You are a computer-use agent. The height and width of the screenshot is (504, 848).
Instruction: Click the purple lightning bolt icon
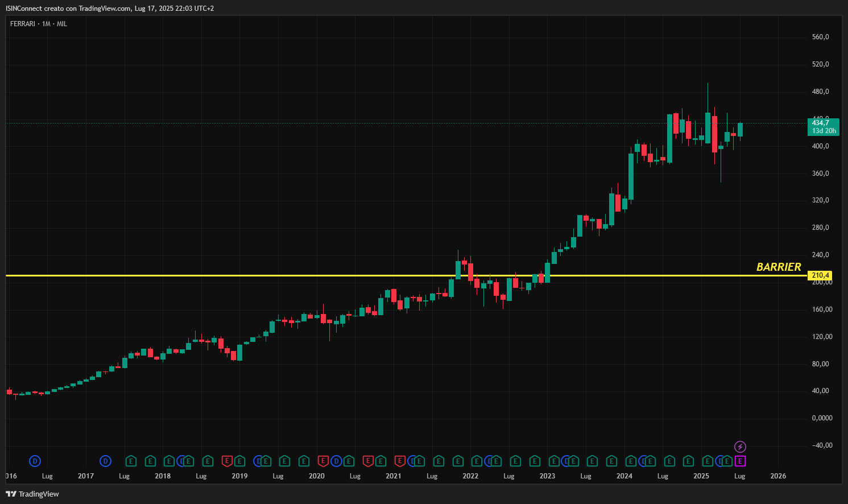pos(740,447)
